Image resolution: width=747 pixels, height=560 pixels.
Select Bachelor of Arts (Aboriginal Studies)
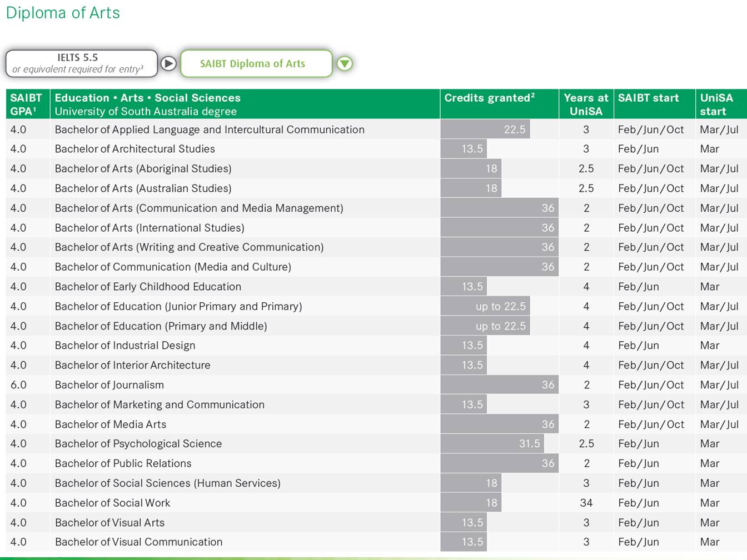point(143,168)
